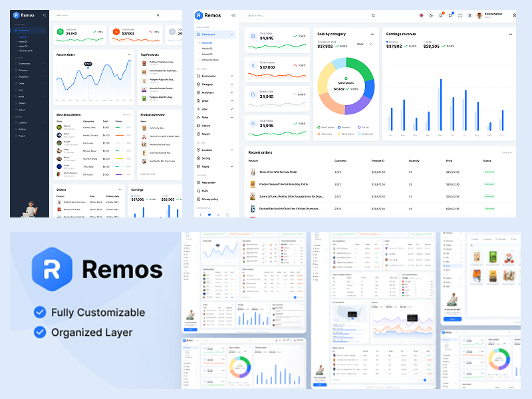Screen dimensions: 532x399
Task: Click the Total Sales card icon
Action: pos(253,36)
